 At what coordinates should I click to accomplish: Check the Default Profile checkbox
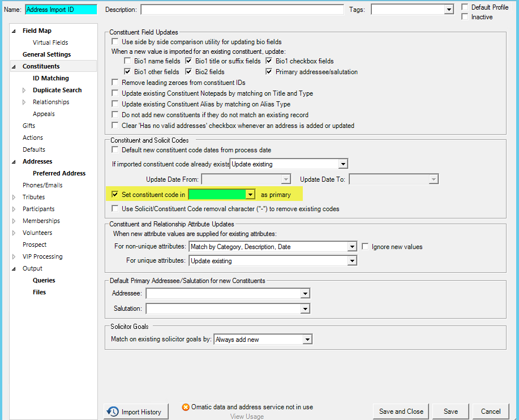click(465, 7)
